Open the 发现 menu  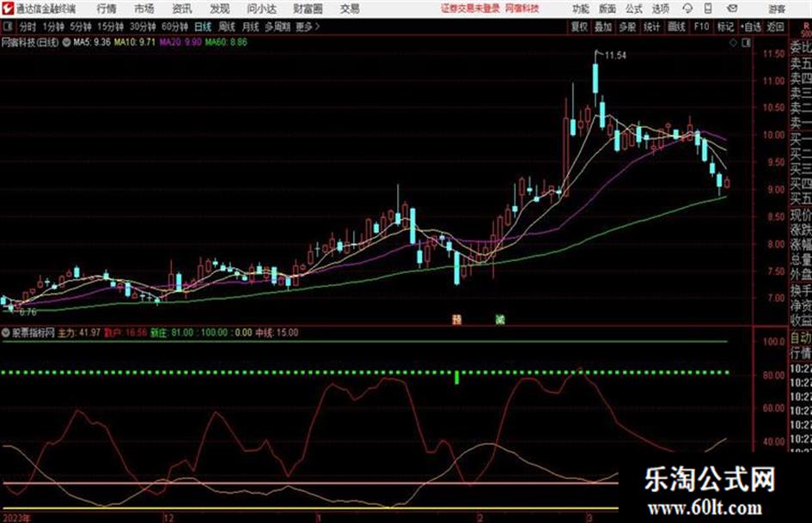[220, 9]
